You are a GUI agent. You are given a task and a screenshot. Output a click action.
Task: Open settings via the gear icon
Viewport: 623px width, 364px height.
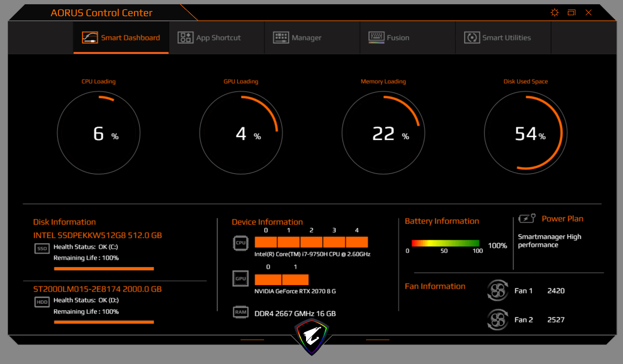(x=554, y=13)
